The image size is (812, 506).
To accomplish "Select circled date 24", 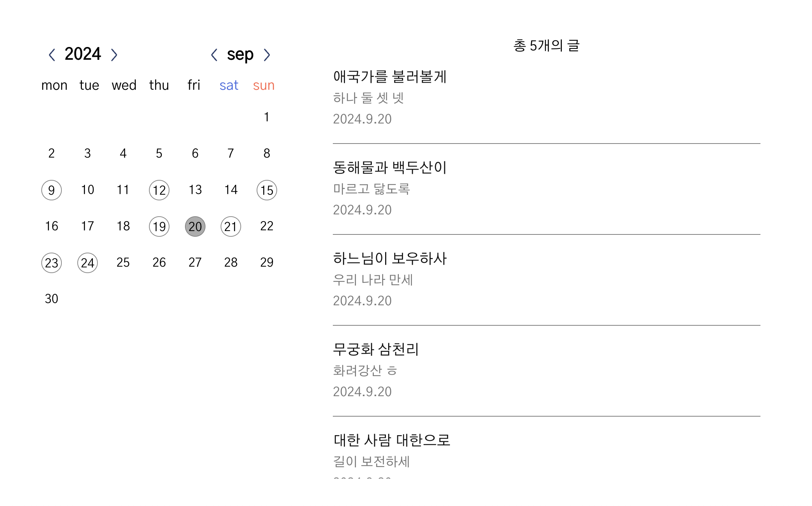I will click(88, 263).
